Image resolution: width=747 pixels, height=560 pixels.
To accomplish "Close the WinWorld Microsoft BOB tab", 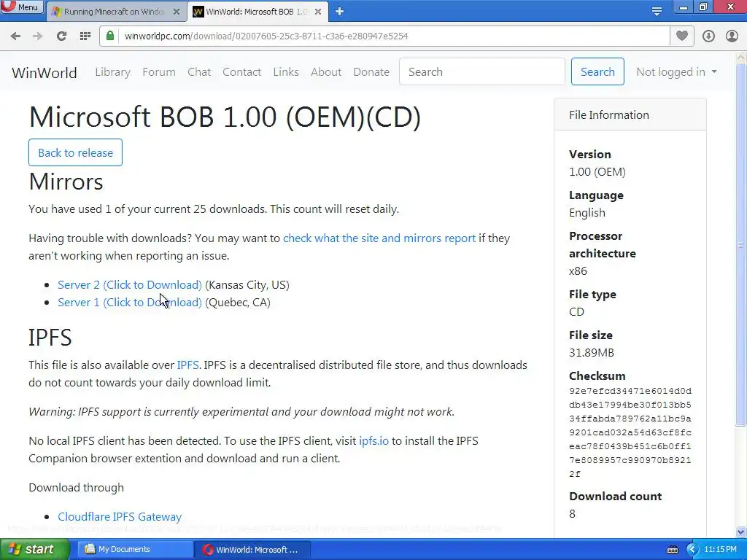I will pyautogui.click(x=318, y=12).
